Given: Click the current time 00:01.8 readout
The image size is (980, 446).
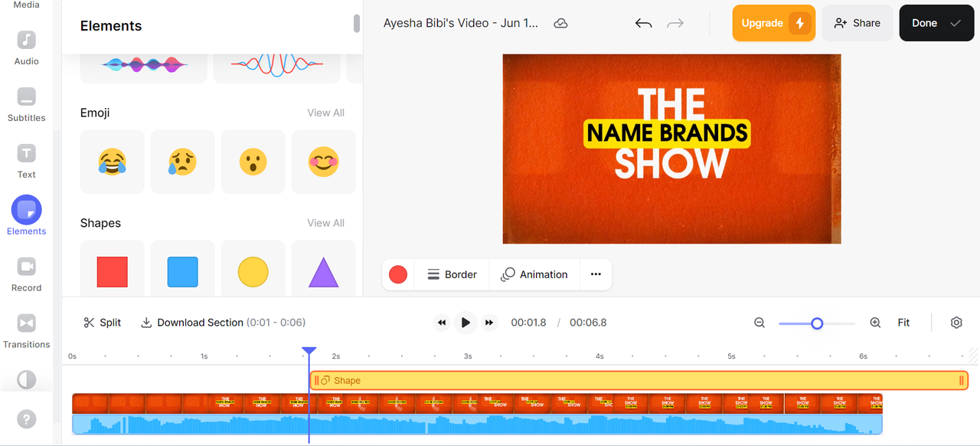Looking at the screenshot, I should tap(528, 323).
